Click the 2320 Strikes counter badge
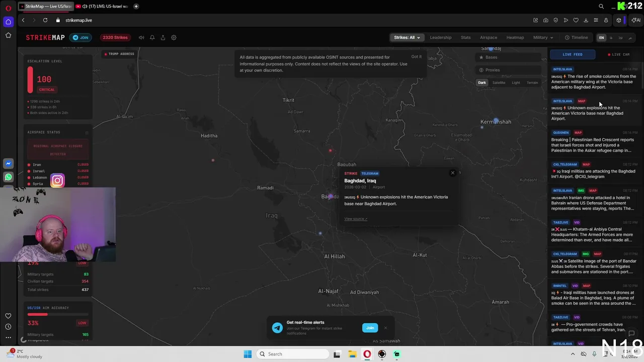 pos(115,38)
